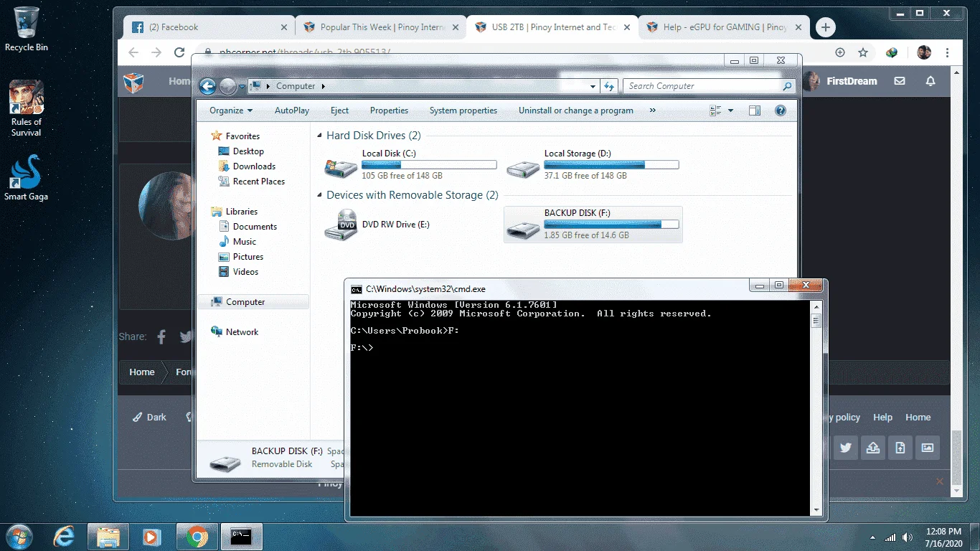Click Eject in Explorer toolbar
This screenshot has height=551, width=980.
(x=340, y=110)
